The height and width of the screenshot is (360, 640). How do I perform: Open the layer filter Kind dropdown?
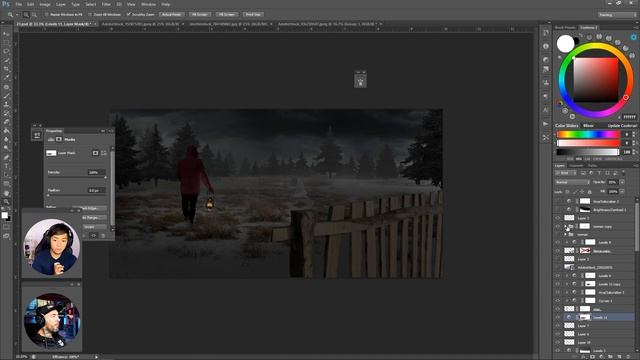[x=567, y=173]
